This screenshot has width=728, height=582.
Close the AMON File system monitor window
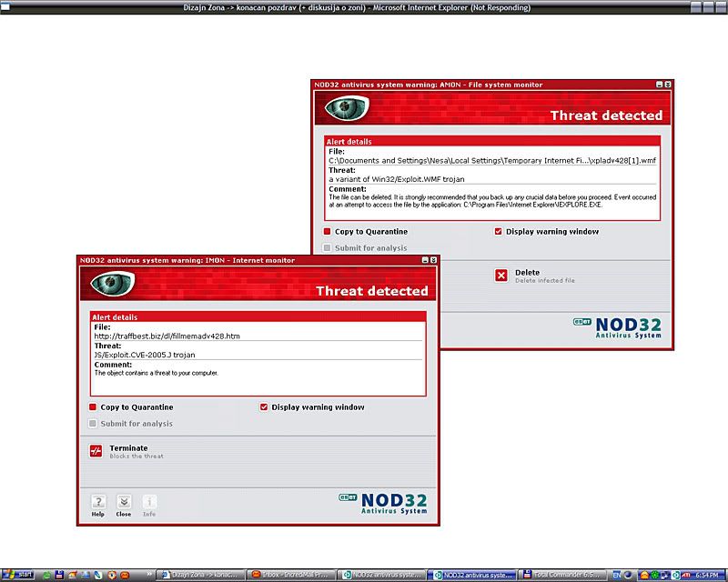[668, 85]
